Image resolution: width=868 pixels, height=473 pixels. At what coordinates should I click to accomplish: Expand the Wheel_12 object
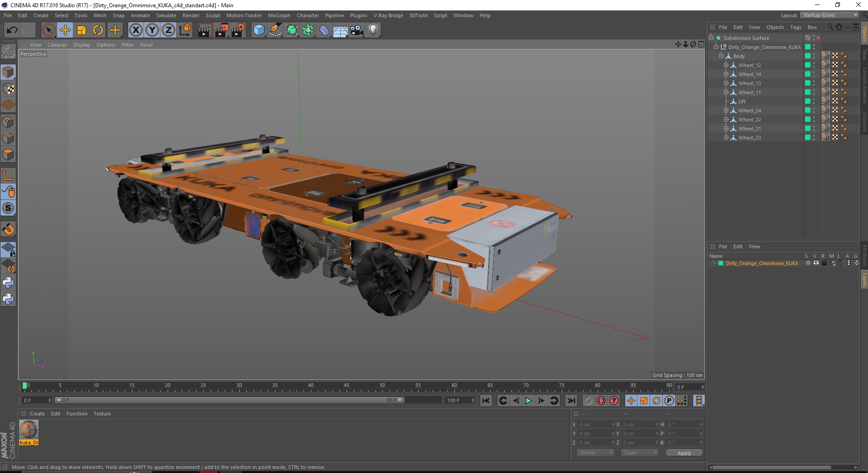pos(726,65)
